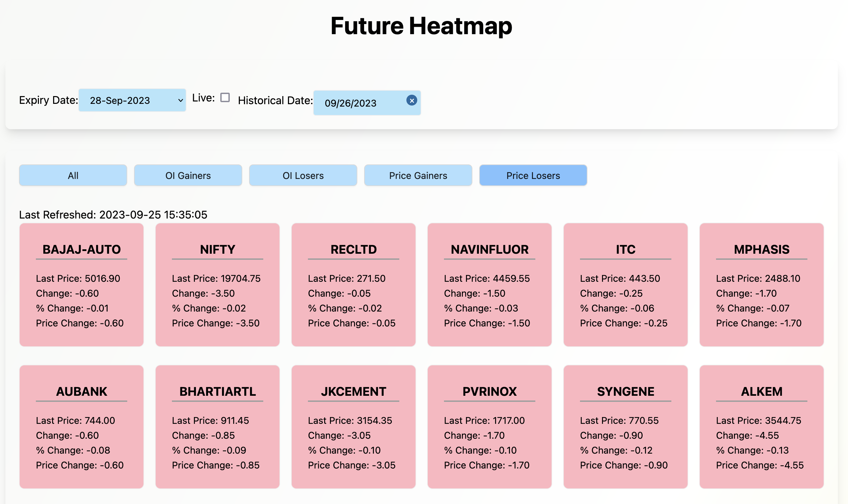Open the SYNGENE heatmap tile
The width and height of the screenshot is (848, 504).
tap(625, 427)
